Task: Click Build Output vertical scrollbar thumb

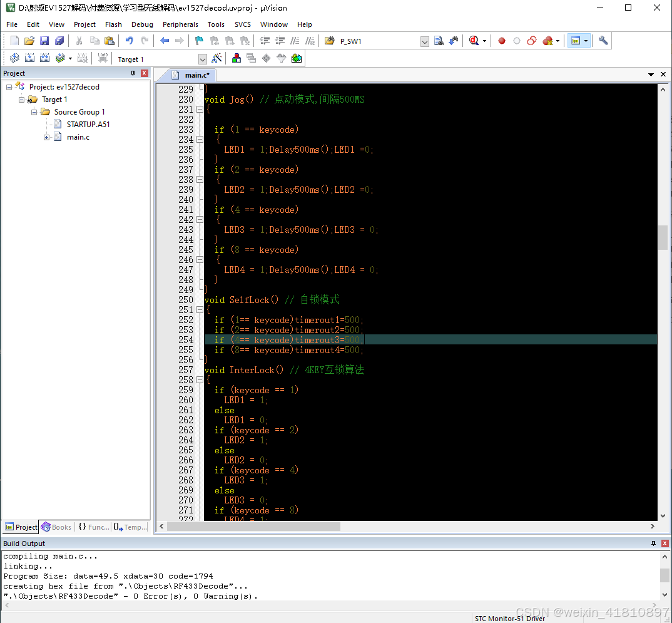Action: pyautogui.click(x=664, y=575)
